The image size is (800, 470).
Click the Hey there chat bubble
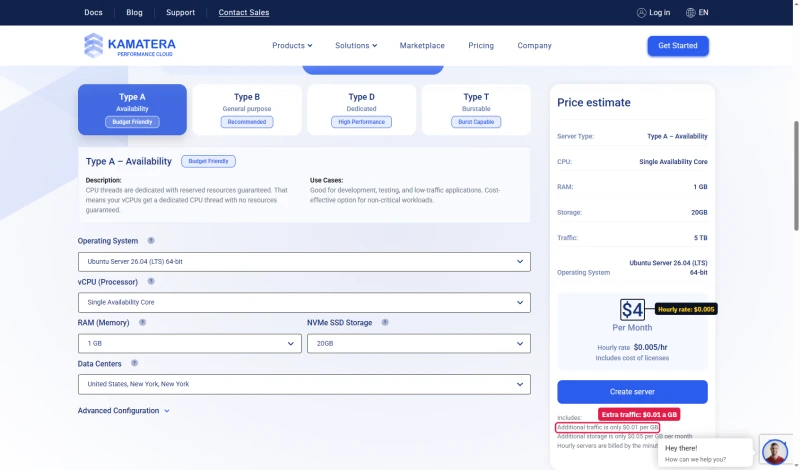tap(705, 453)
